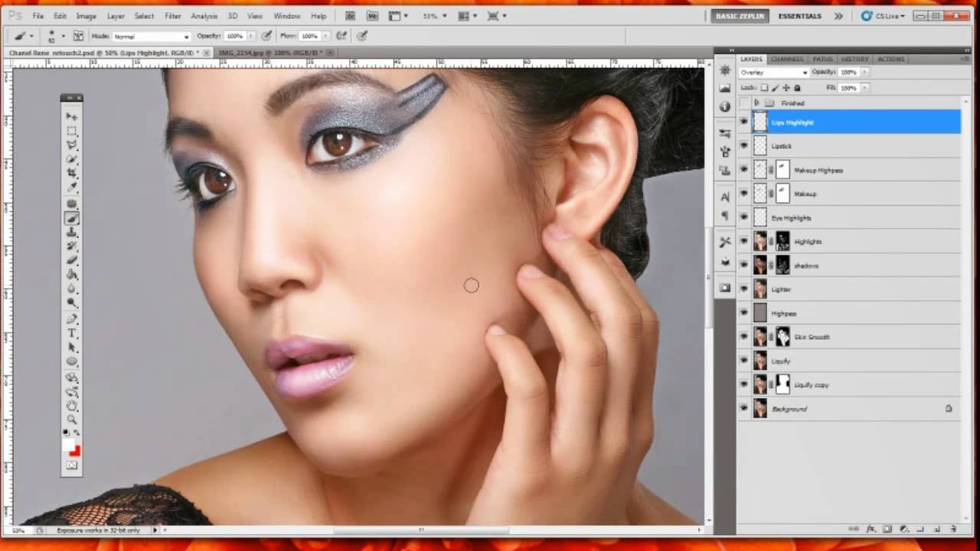Hide the Background layer
The height and width of the screenshot is (551, 980).
click(x=743, y=409)
